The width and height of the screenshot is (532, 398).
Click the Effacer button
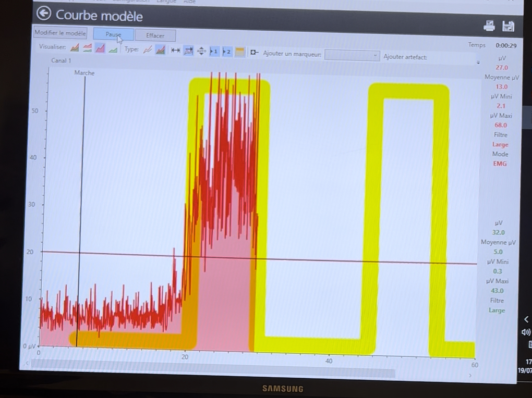point(155,35)
